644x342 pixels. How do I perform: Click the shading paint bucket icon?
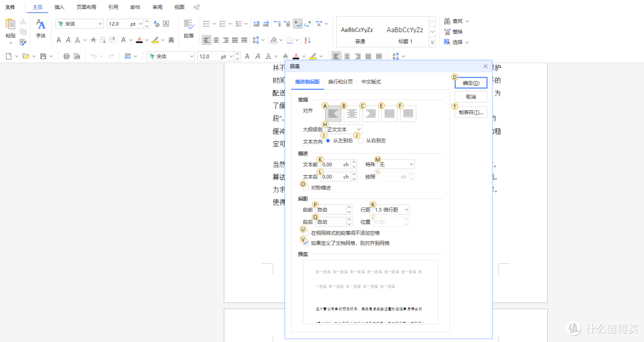[274, 40]
